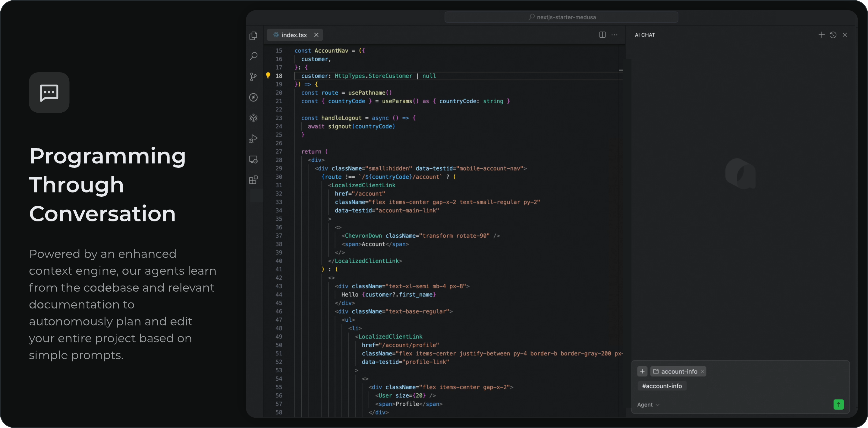Start a new AI chat with plus icon

tap(822, 35)
